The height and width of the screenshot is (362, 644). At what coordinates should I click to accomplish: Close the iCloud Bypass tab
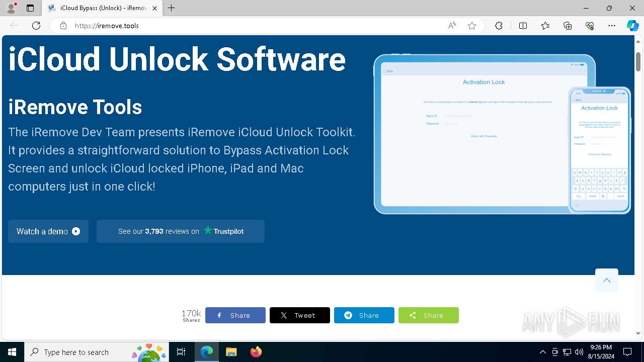click(154, 8)
